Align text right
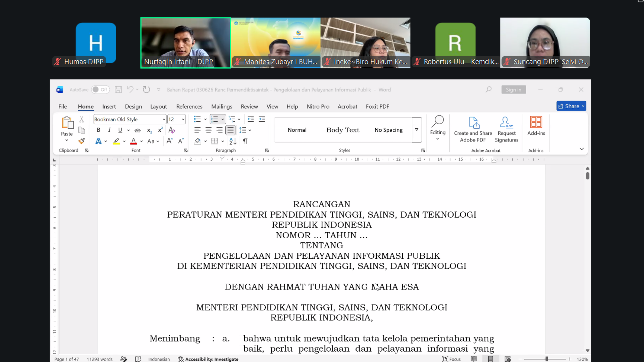This screenshot has height=362, width=644. (x=219, y=130)
